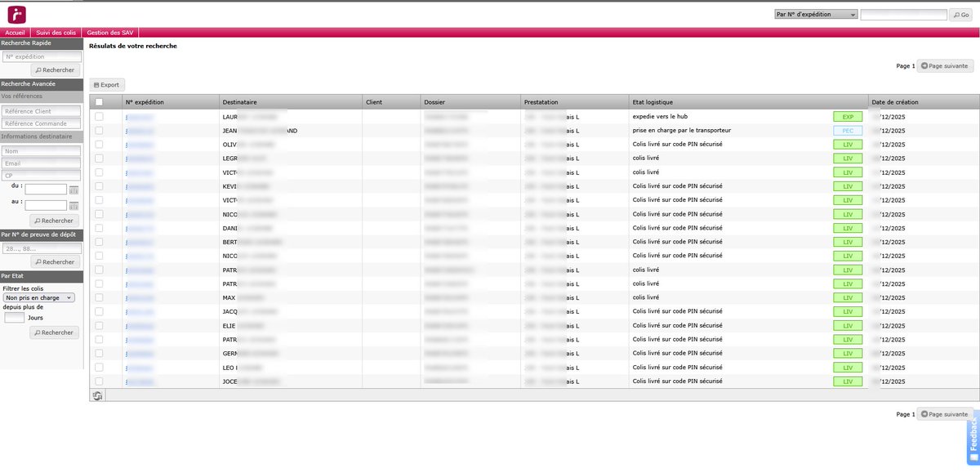Sort by the Date de création column header
The height and width of the screenshot is (473, 980).
click(x=922, y=102)
